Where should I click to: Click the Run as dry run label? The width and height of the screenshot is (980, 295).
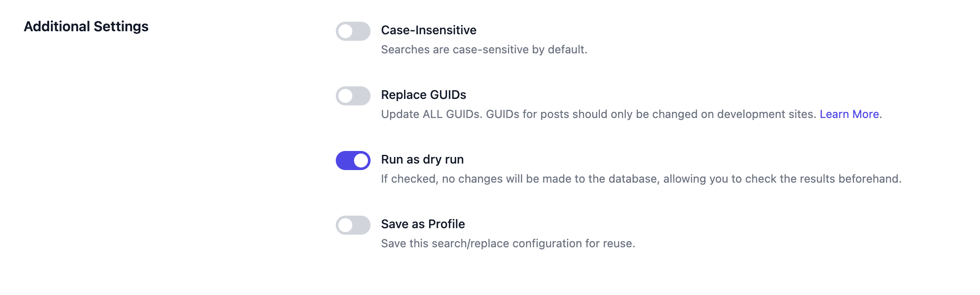point(422,159)
